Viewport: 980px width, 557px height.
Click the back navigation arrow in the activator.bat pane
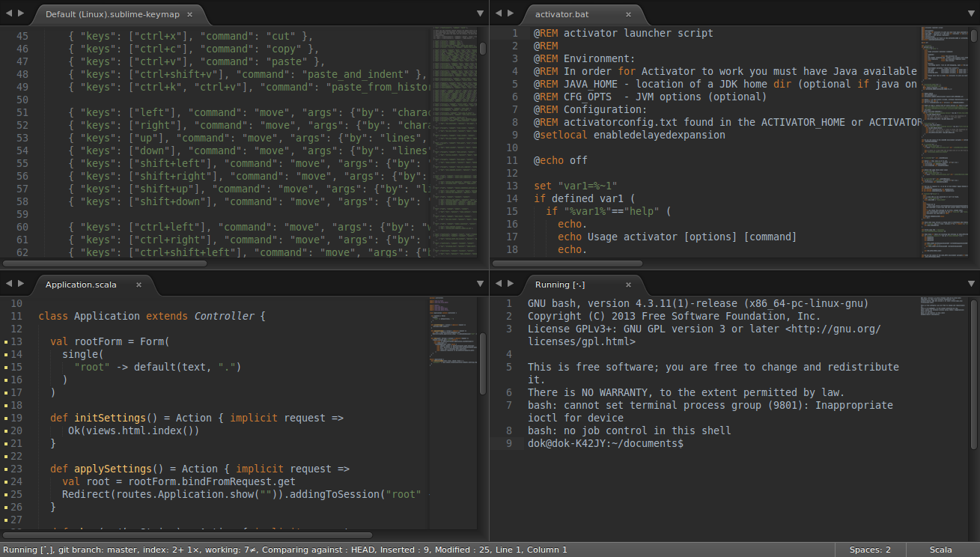498,13
